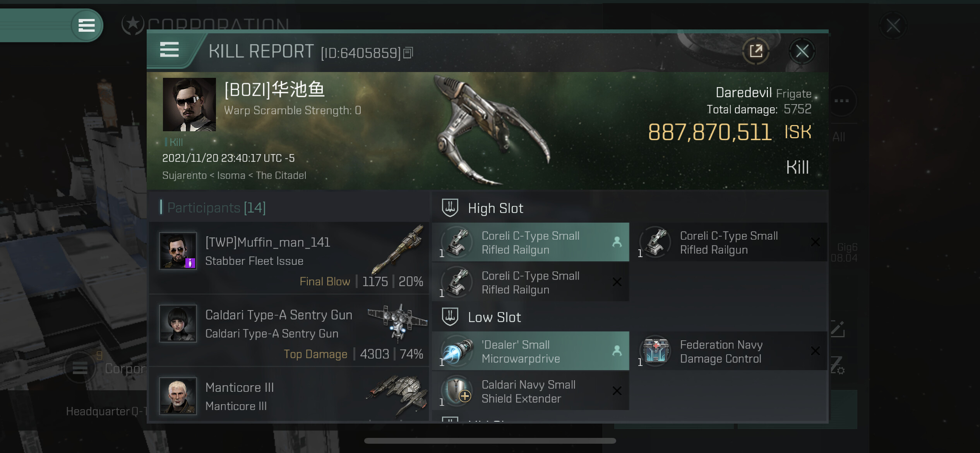Open Muffin_man_141 participant portrait
The height and width of the screenshot is (453, 980).
tap(178, 251)
